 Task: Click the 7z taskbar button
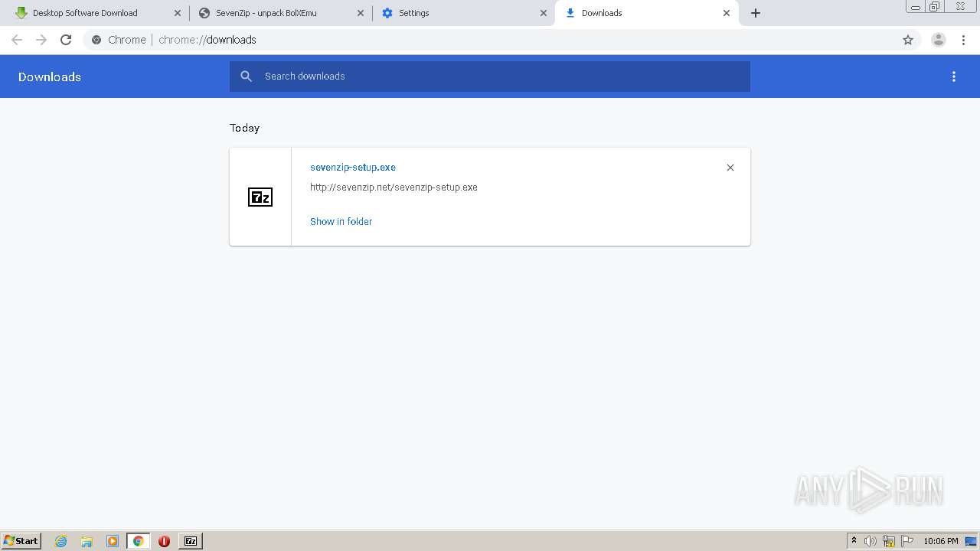(x=191, y=541)
